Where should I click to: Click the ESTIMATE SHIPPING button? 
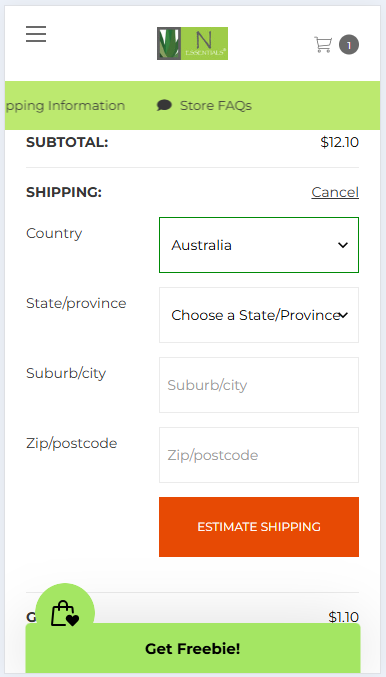pos(259,527)
